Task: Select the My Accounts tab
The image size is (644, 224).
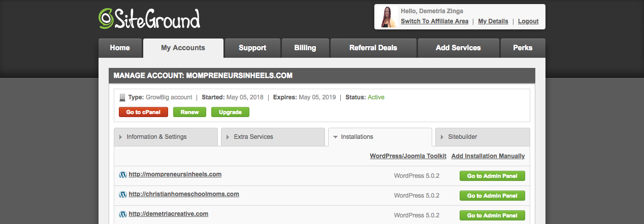Action: tap(183, 48)
